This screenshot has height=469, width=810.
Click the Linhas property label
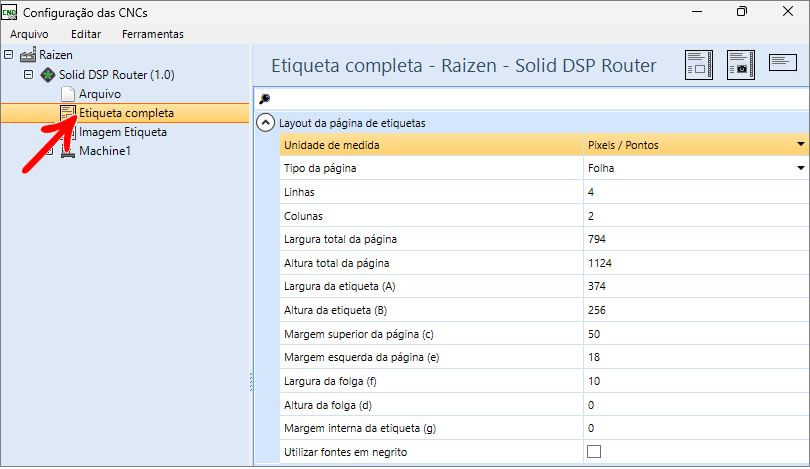pos(299,192)
